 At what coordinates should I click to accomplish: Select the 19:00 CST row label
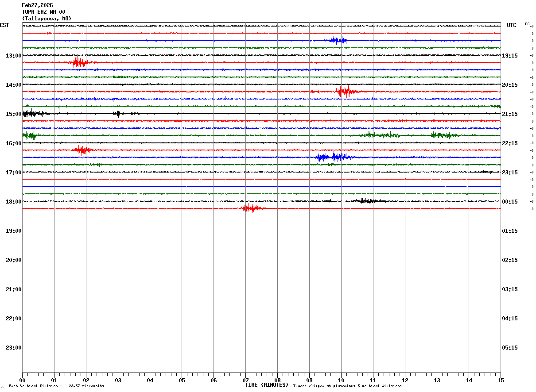tap(14, 231)
